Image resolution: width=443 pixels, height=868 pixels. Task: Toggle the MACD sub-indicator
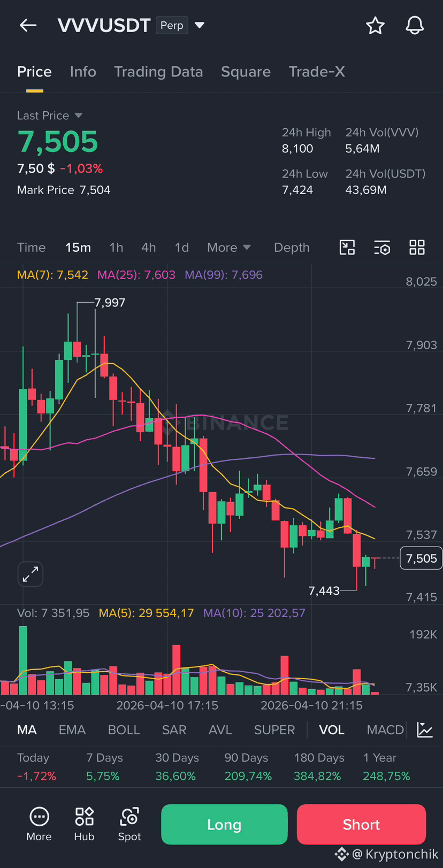click(x=385, y=730)
